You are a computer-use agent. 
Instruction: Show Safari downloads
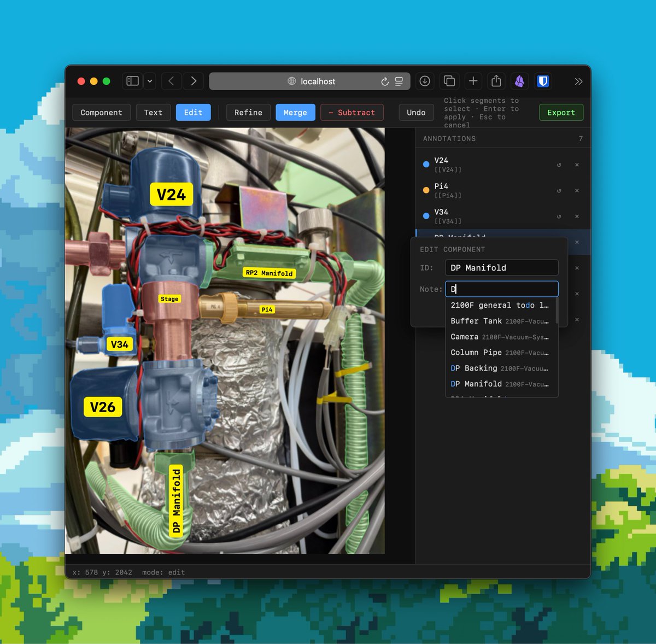coord(425,81)
